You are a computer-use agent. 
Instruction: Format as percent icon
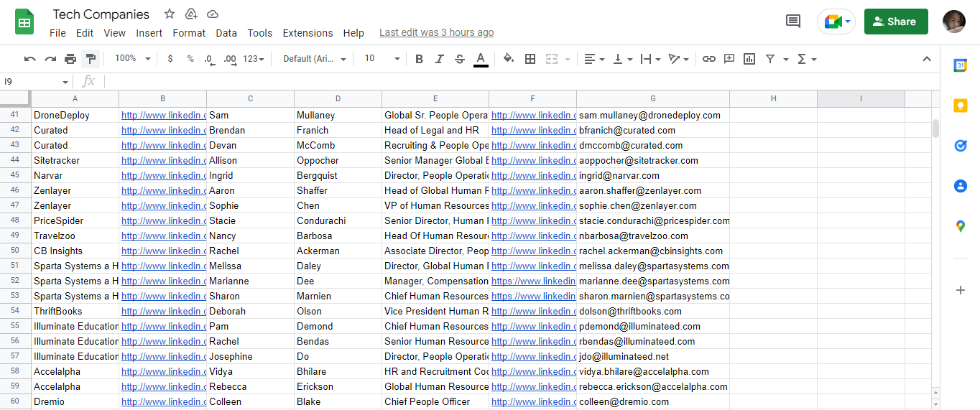(190, 59)
